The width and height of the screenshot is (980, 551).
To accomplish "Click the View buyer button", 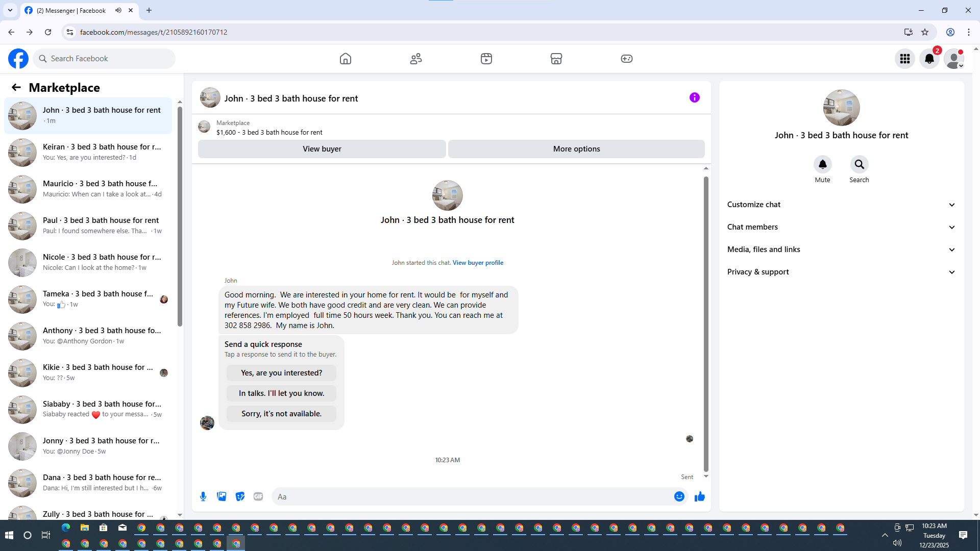I will [x=322, y=149].
